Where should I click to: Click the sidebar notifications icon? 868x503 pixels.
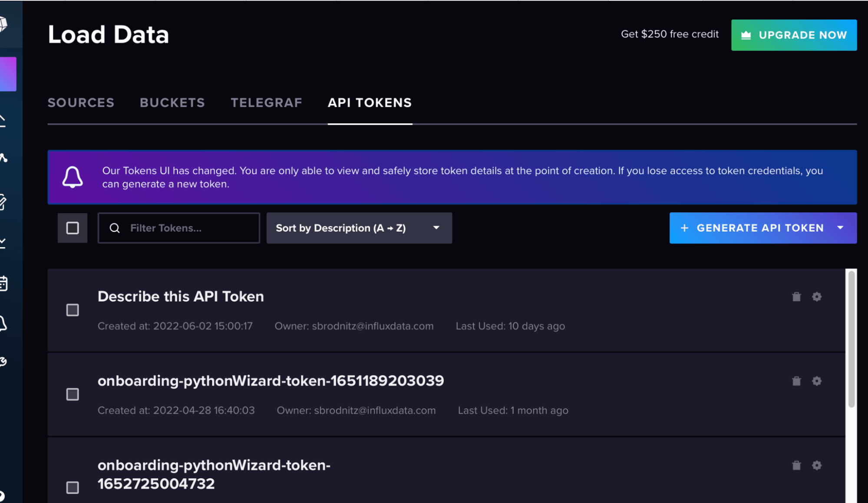(x=8, y=322)
